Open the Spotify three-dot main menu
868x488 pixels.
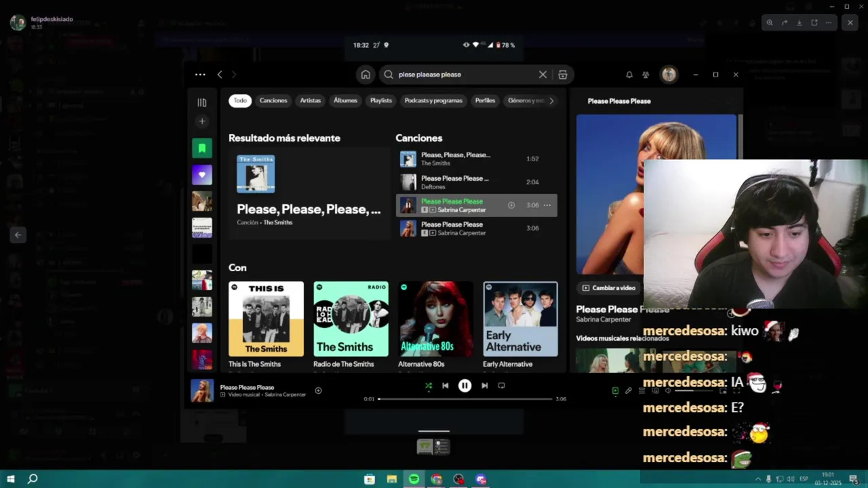click(x=200, y=75)
